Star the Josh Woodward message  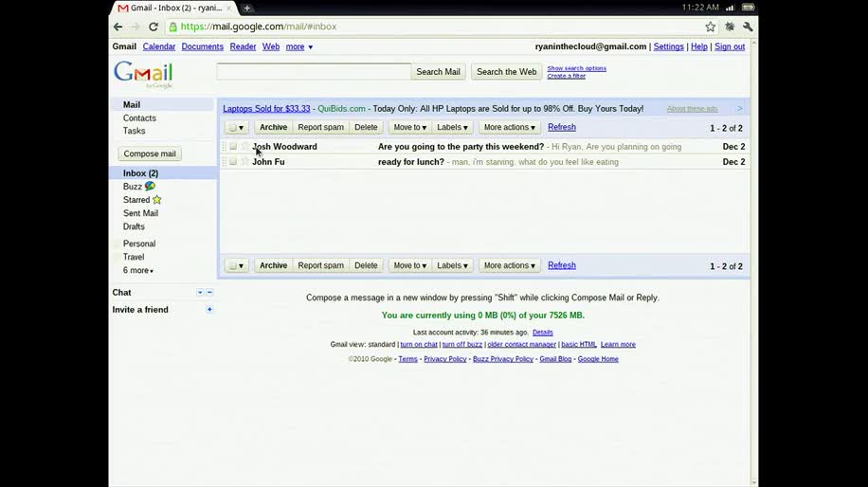[244, 146]
